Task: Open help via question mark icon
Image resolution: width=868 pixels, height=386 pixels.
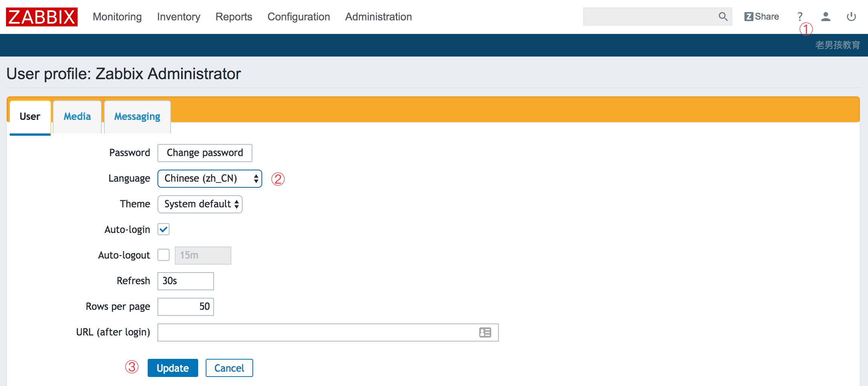Action: tap(800, 17)
